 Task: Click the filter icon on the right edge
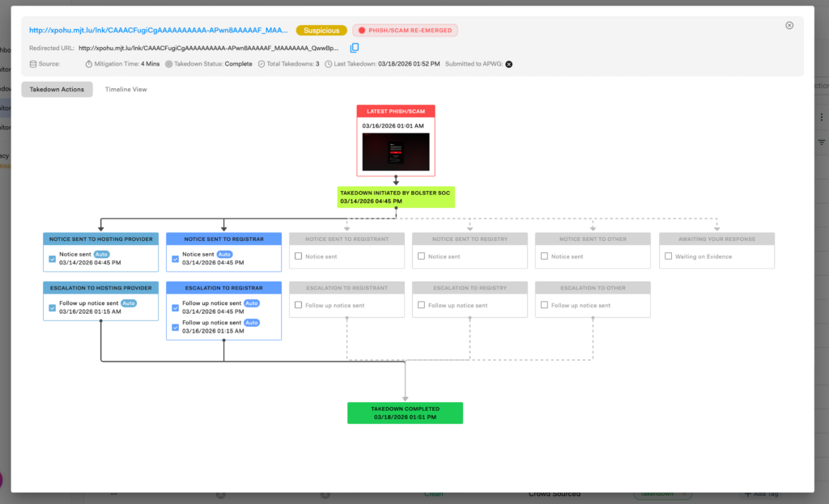pos(821,142)
